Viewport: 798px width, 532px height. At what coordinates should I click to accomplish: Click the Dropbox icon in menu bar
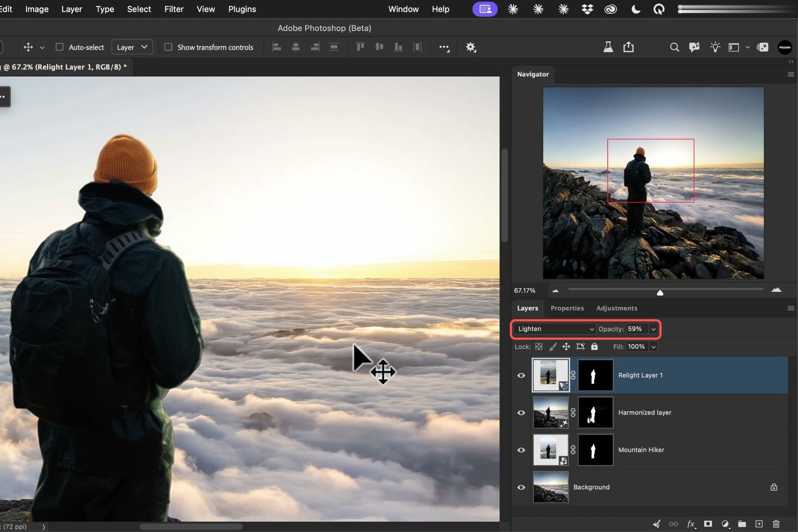(587, 9)
